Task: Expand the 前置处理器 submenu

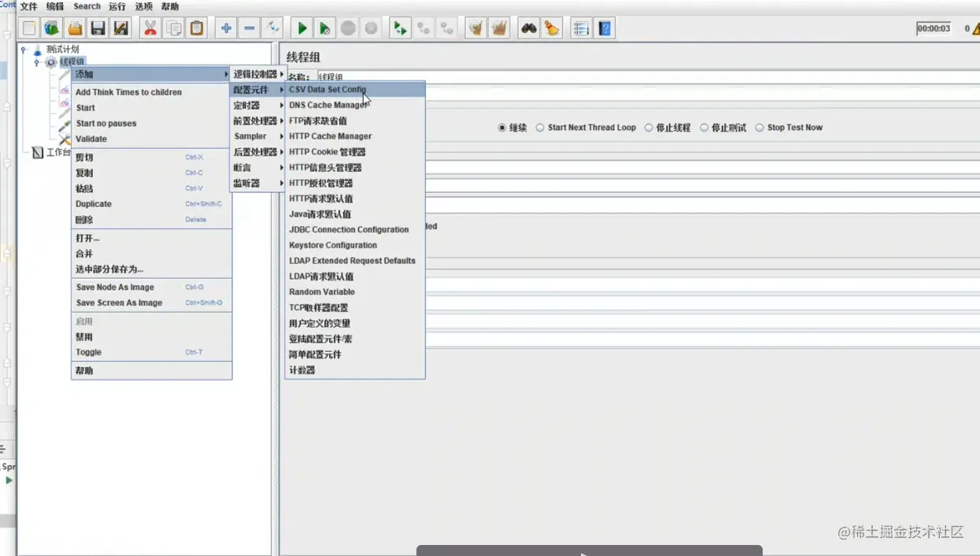Action: (x=257, y=121)
